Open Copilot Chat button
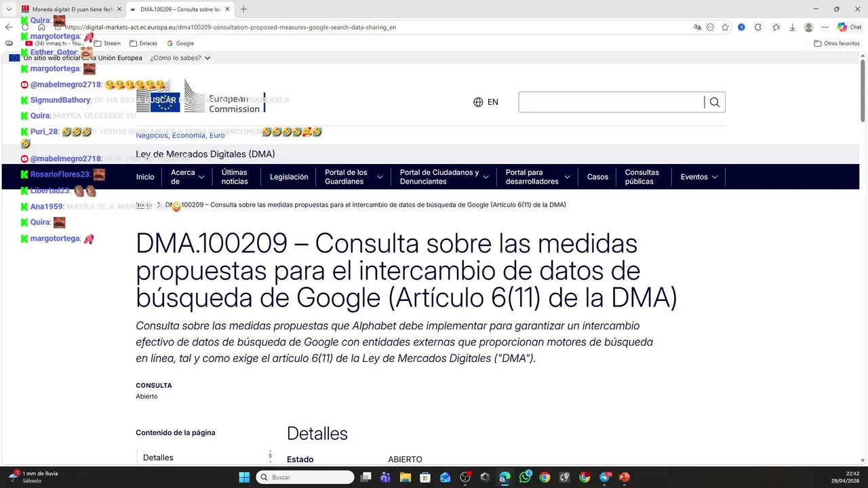This screenshot has height=488, width=868. (x=849, y=27)
